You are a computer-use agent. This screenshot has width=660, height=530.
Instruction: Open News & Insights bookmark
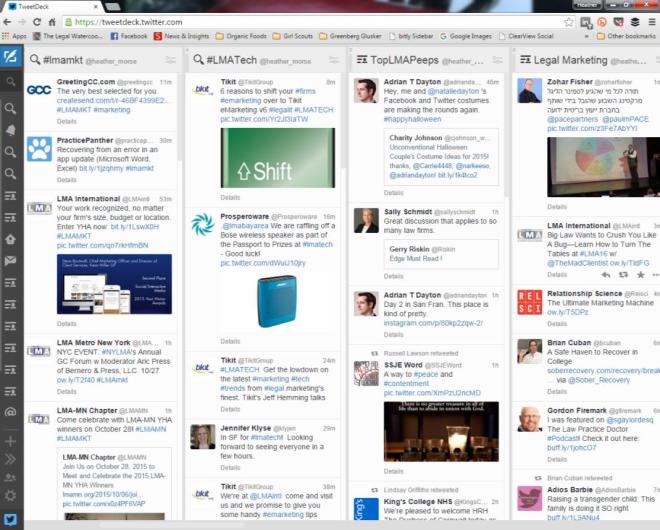point(182,36)
